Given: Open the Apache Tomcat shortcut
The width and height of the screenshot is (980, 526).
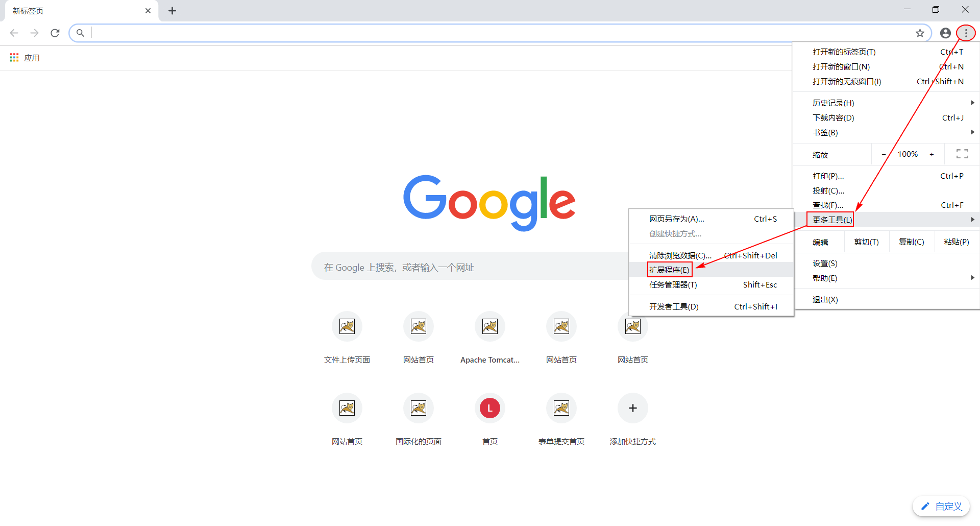Looking at the screenshot, I should click(x=489, y=326).
